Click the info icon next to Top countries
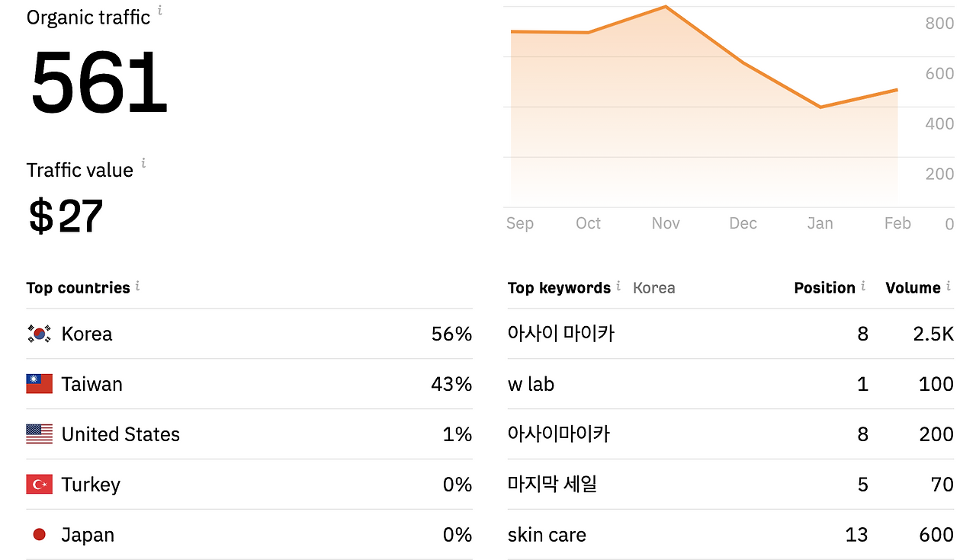The width and height of the screenshot is (976, 560). pos(138,286)
